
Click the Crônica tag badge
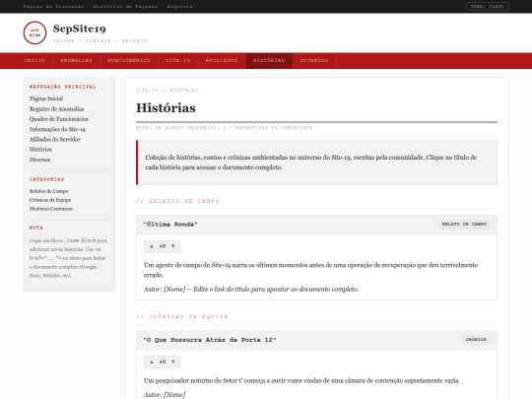click(476, 340)
